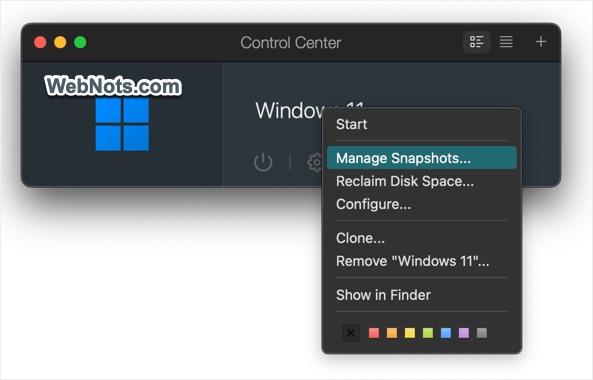Switch to expanded view icon in title bar
Image resolution: width=593 pixels, height=380 pixels.
click(x=477, y=42)
